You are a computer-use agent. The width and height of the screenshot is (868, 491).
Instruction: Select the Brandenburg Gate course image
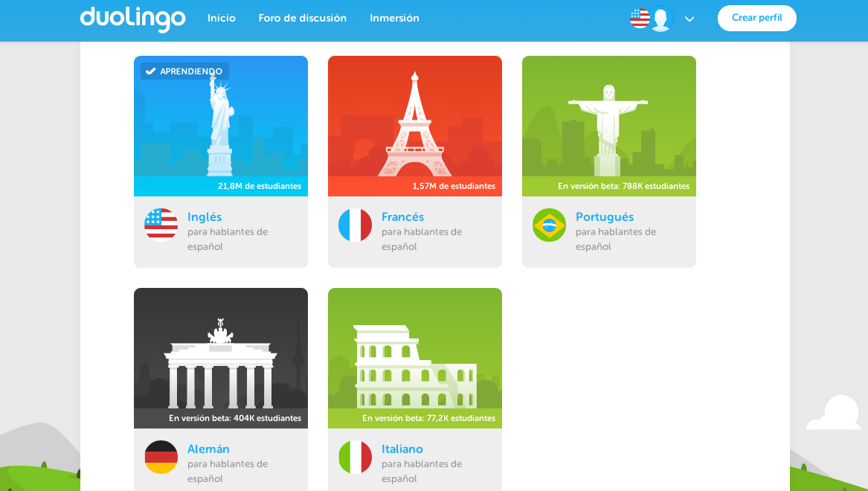[221, 358]
